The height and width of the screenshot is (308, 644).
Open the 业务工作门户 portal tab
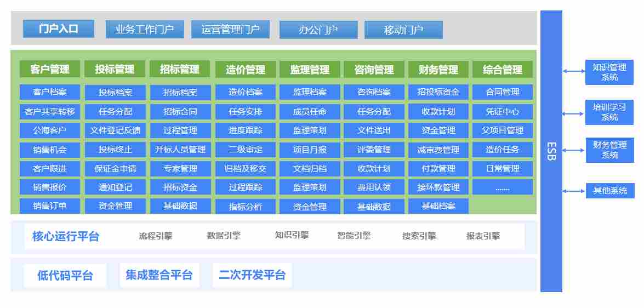coord(145,30)
